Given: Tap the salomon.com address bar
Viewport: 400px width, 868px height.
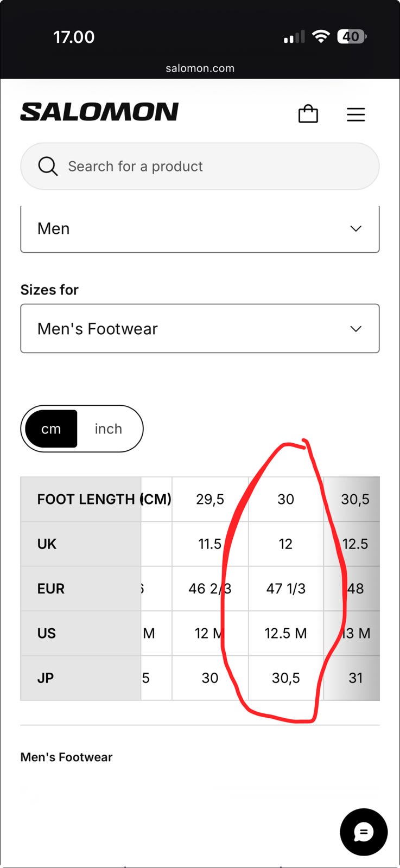Looking at the screenshot, I should 200,68.
